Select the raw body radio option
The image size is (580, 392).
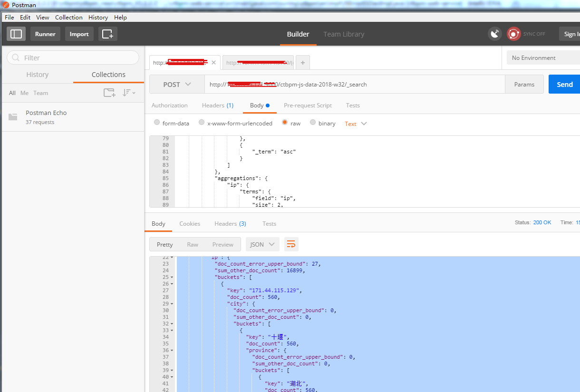pyautogui.click(x=285, y=123)
